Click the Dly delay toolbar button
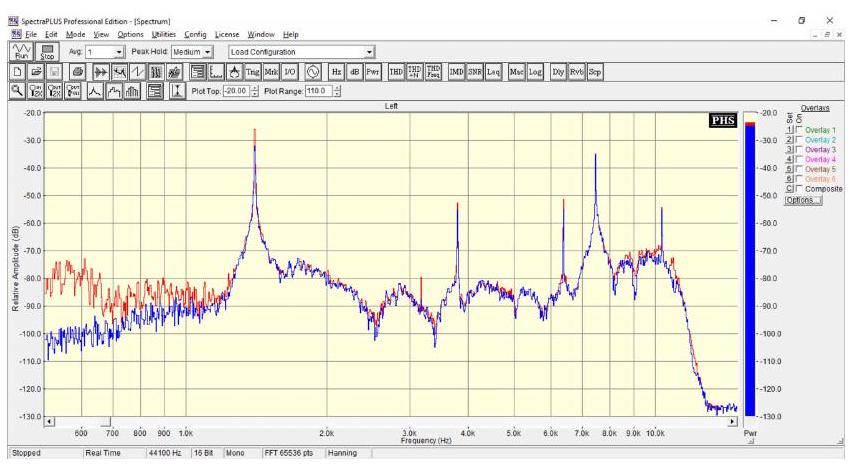 558,72
